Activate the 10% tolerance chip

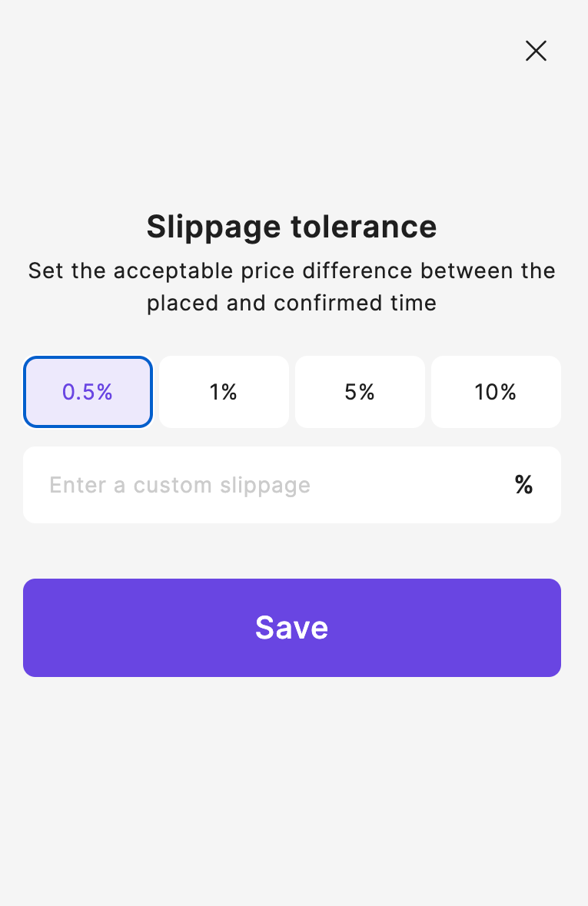point(496,392)
